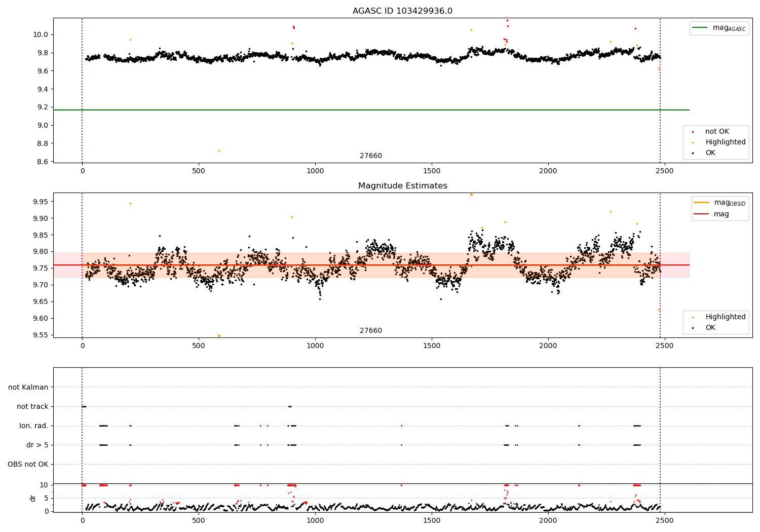The image size is (760, 532).
Task: Click the '2500' x-axis tick of bottom plot
Action: pos(665,520)
